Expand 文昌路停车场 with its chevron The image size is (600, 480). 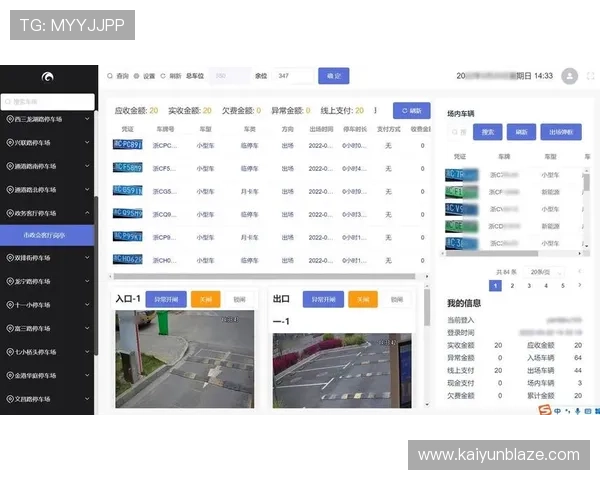(87, 399)
